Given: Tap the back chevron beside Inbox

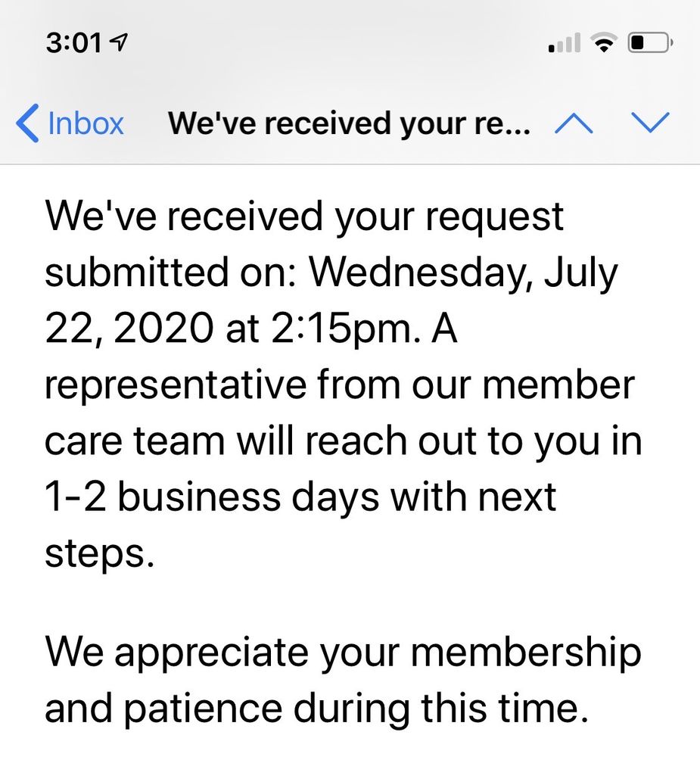Looking at the screenshot, I should tap(27, 123).
